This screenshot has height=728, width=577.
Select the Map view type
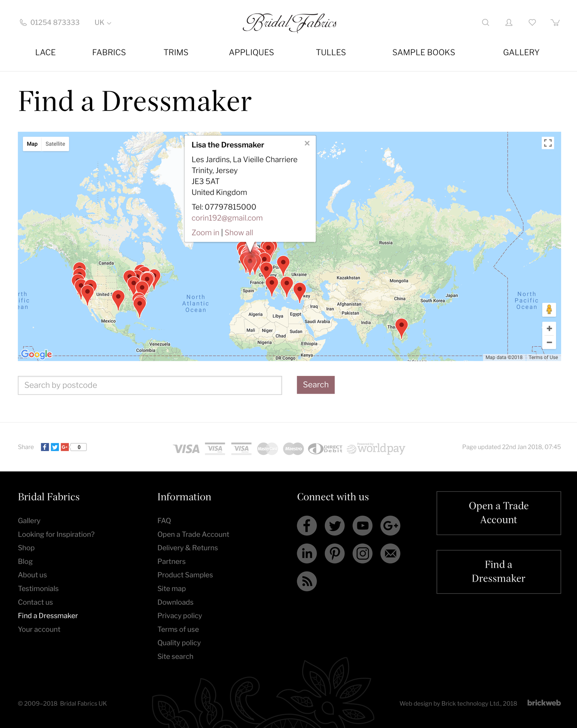[x=32, y=144]
